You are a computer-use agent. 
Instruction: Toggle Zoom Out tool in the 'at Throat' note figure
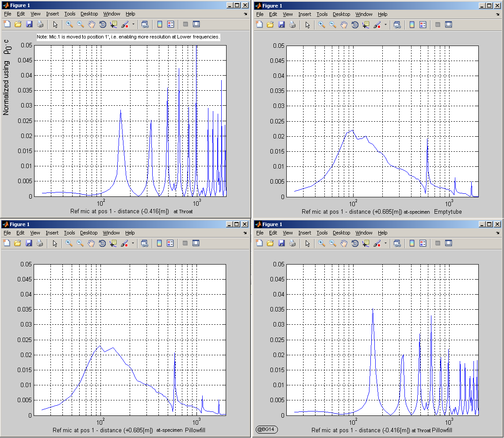coord(81,24)
